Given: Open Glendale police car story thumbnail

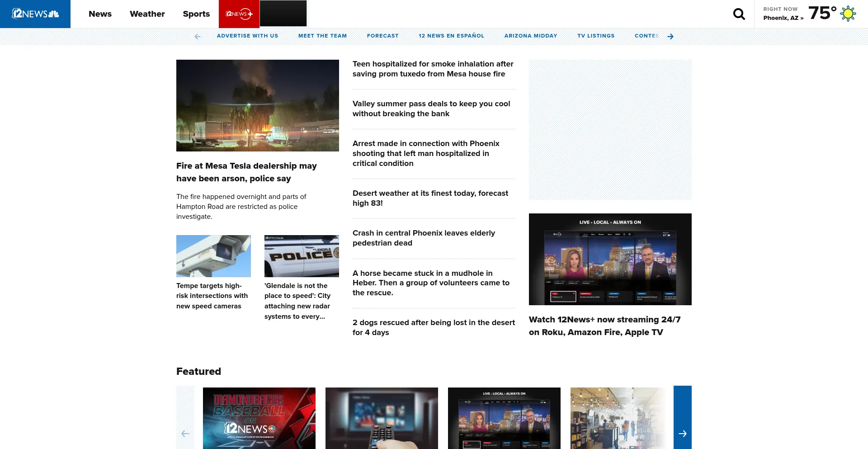Looking at the screenshot, I should pos(302,256).
